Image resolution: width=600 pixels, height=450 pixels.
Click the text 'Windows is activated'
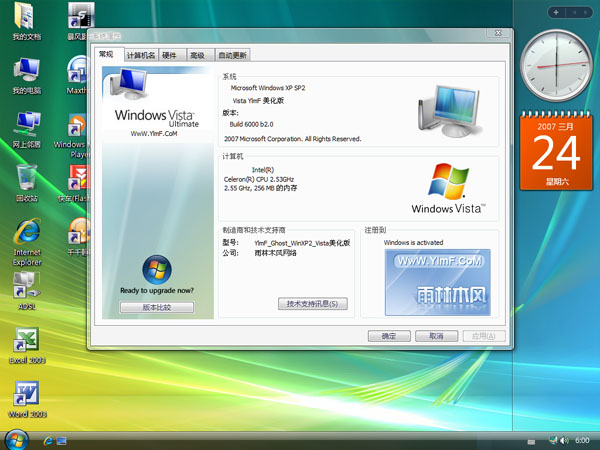click(413, 243)
